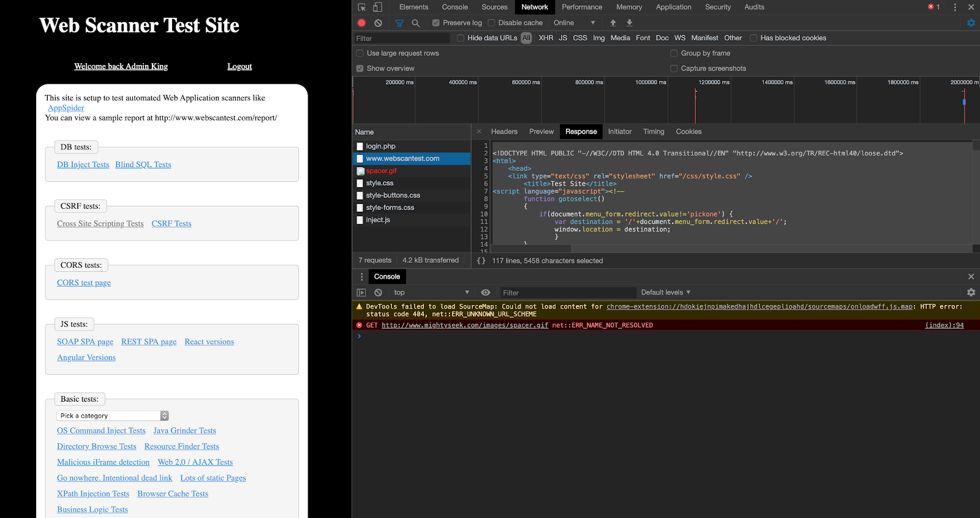Disable the Preserve log checkbox
980x518 pixels.
[436, 23]
